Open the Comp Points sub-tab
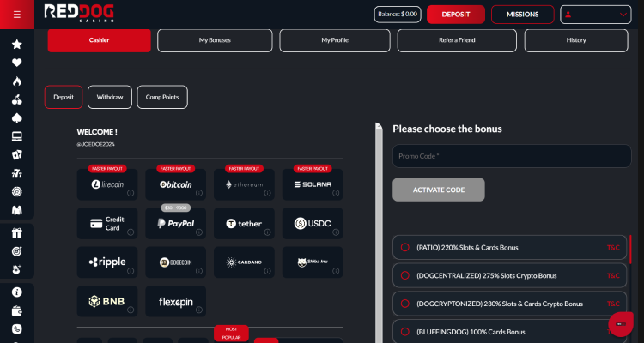This screenshot has height=343, width=644. pos(162,97)
